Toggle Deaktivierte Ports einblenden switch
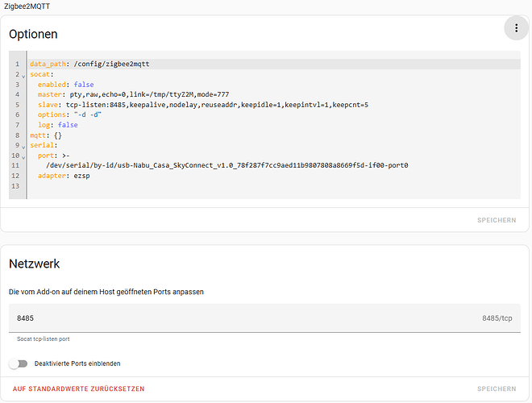 [18, 364]
